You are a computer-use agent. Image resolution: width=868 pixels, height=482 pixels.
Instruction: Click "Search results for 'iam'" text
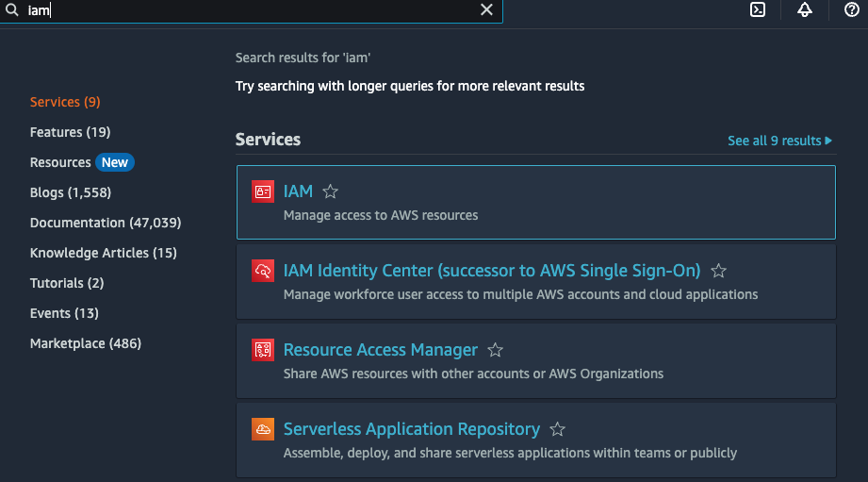(303, 58)
